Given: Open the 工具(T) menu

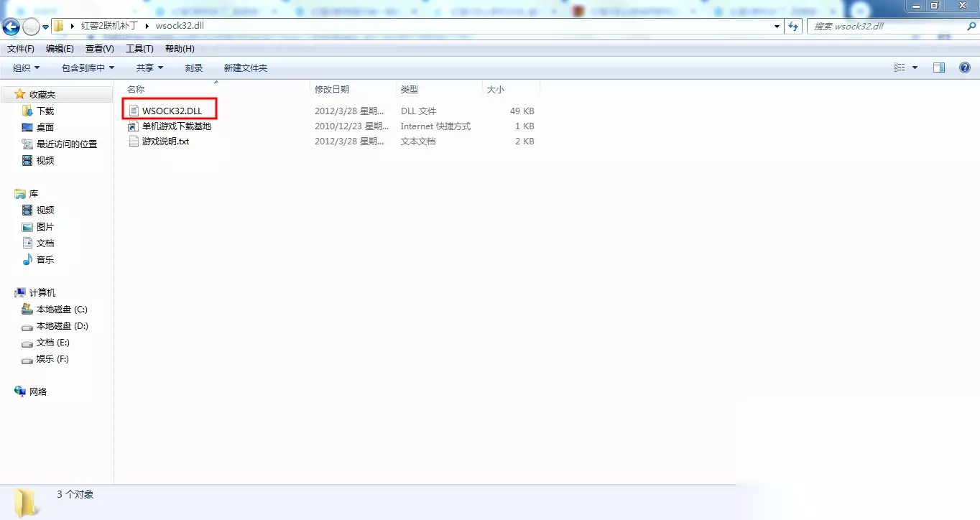Looking at the screenshot, I should [x=139, y=49].
